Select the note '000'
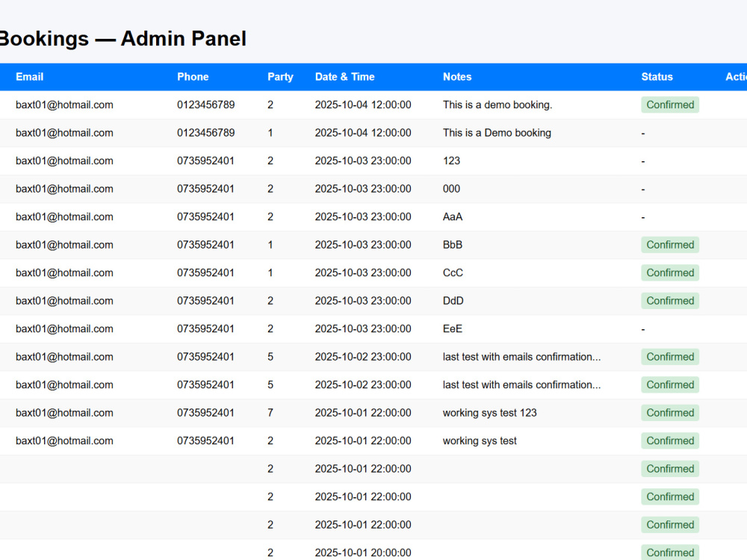The height and width of the screenshot is (560, 747). [x=452, y=189]
